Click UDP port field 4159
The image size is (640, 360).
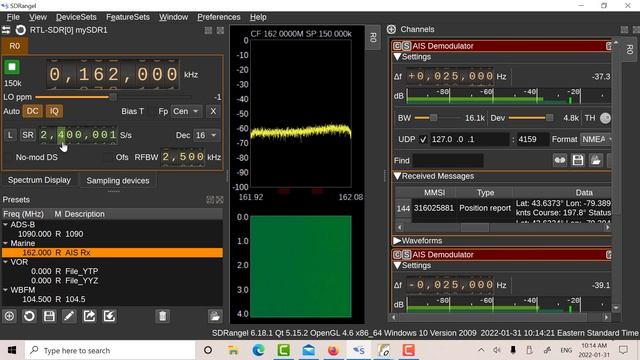point(533,140)
